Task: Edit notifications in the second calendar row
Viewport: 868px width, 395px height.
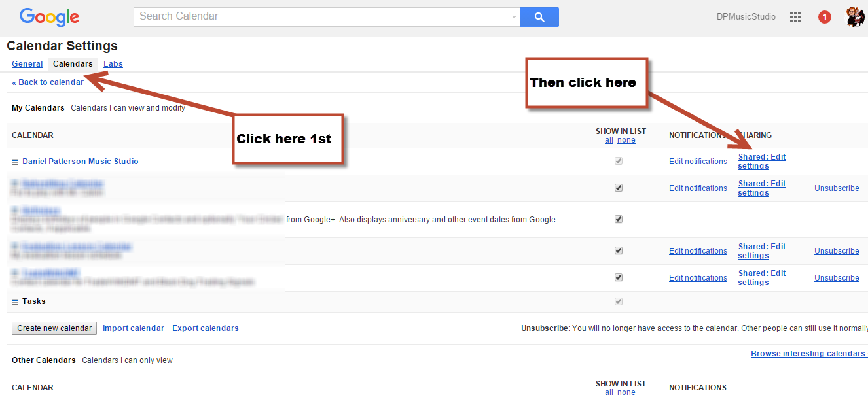Action: (x=698, y=188)
